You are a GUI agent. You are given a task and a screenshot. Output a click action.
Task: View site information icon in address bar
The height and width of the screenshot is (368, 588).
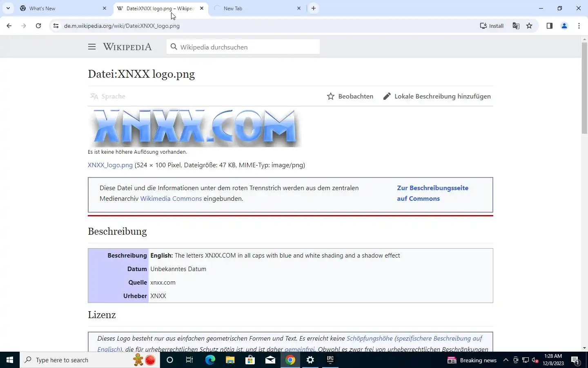pyautogui.click(x=56, y=26)
